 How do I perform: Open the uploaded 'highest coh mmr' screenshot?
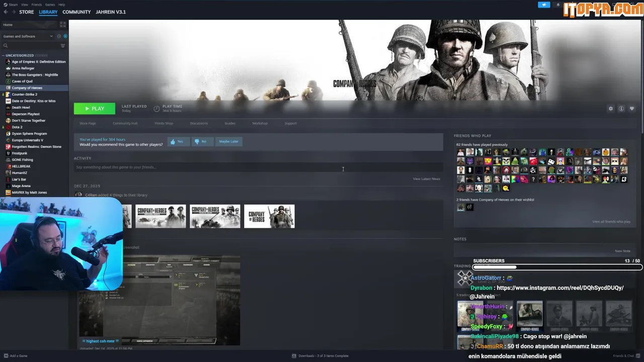pos(159,300)
